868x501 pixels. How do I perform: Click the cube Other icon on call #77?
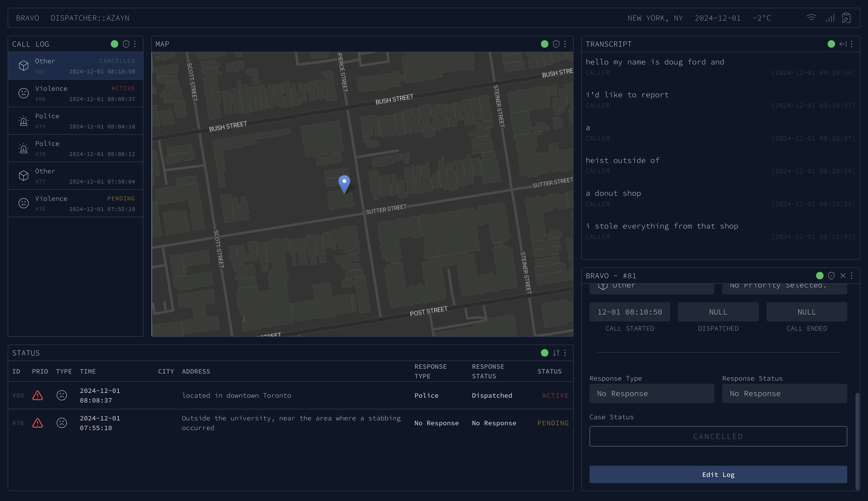[23, 175]
